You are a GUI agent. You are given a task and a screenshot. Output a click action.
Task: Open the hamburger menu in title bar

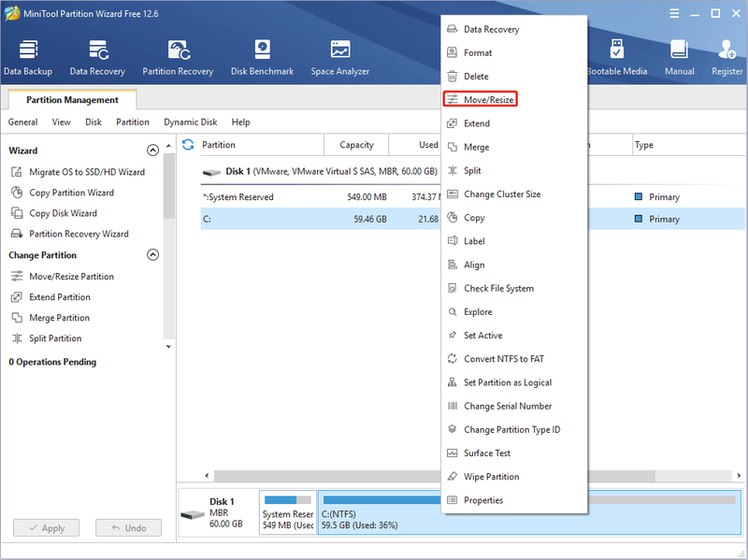(x=674, y=13)
